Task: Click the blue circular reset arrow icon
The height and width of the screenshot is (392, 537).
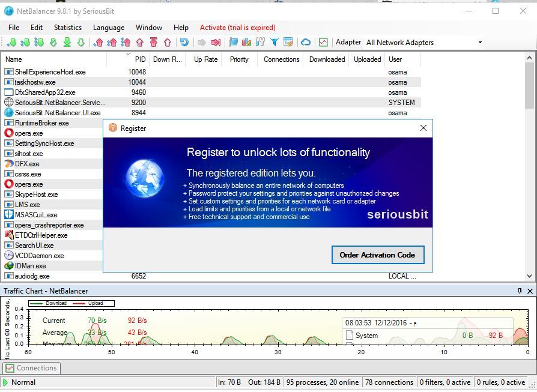Action: click(184, 43)
